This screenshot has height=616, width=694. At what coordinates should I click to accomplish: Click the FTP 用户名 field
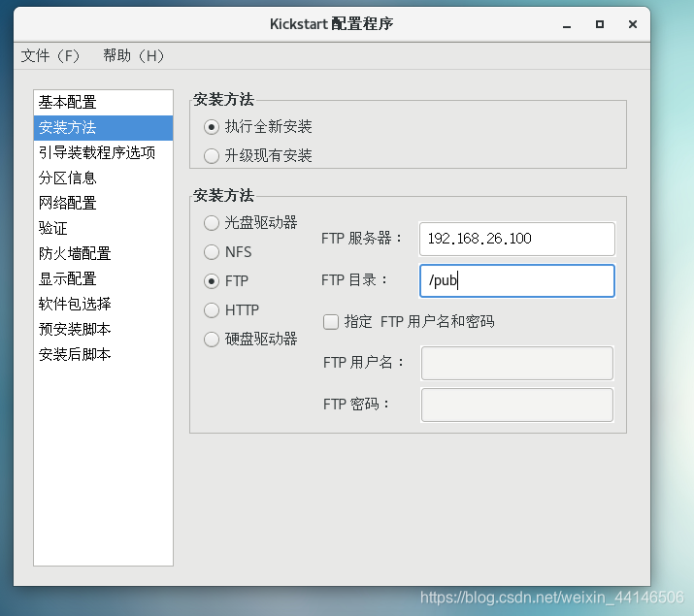[x=517, y=363]
